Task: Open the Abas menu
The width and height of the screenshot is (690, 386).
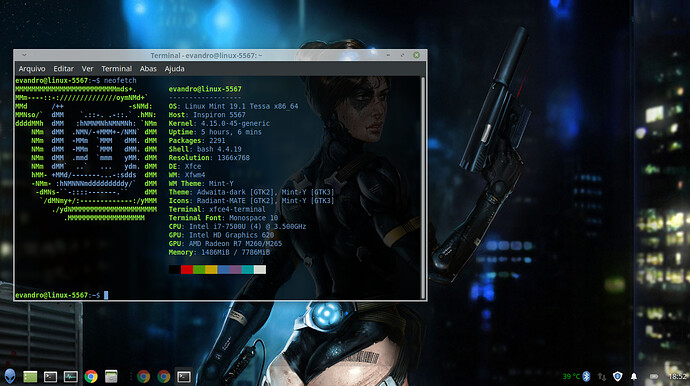Action: 148,69
